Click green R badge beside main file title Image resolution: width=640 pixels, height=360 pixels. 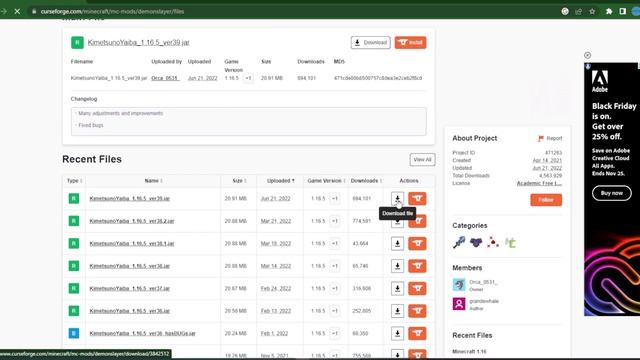(77, 42)
